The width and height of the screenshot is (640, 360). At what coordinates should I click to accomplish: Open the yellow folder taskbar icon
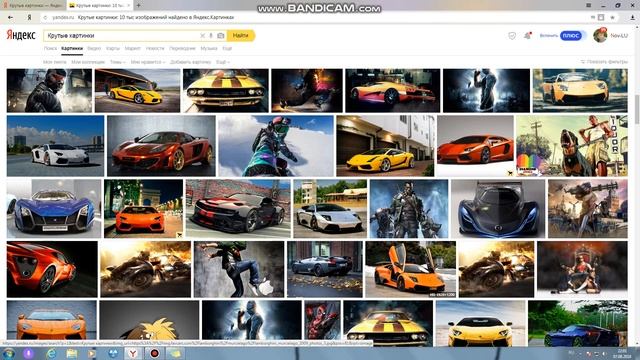[175, 353]
